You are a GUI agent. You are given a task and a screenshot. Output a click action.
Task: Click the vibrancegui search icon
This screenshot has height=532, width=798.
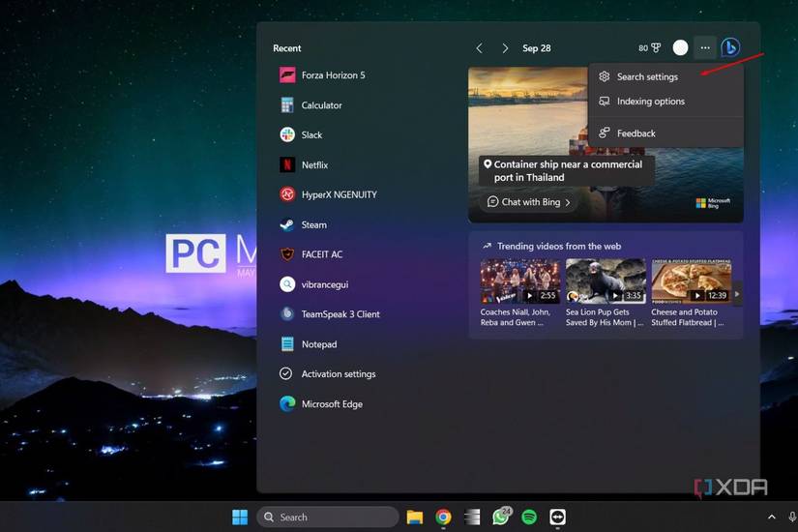click(287, 284)
